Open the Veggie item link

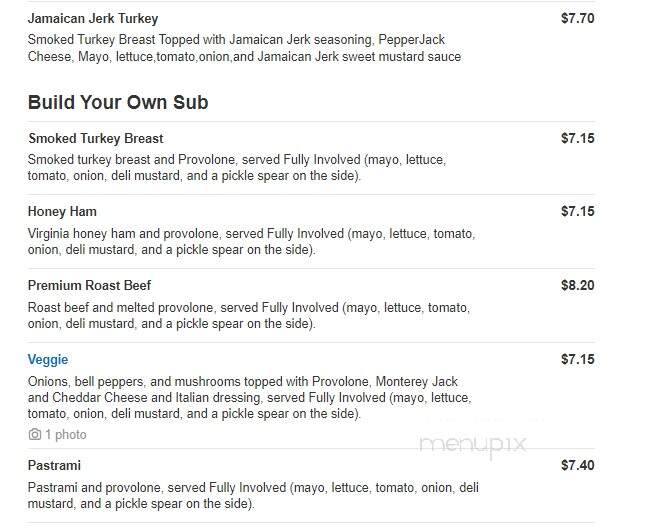pyautogui.click(x=48, y=359)
